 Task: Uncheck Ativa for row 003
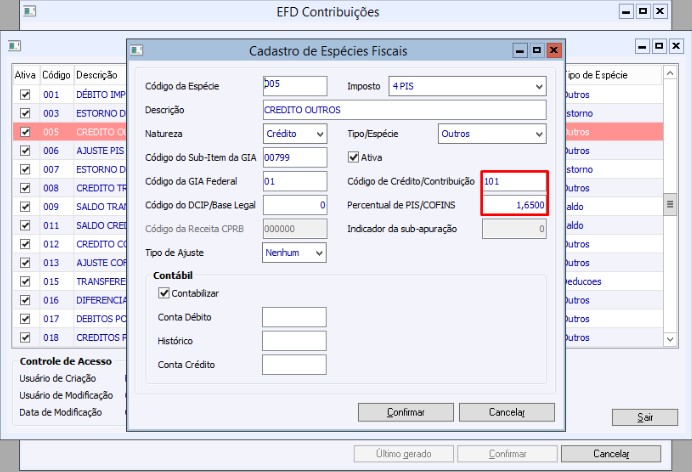[25, 113]
